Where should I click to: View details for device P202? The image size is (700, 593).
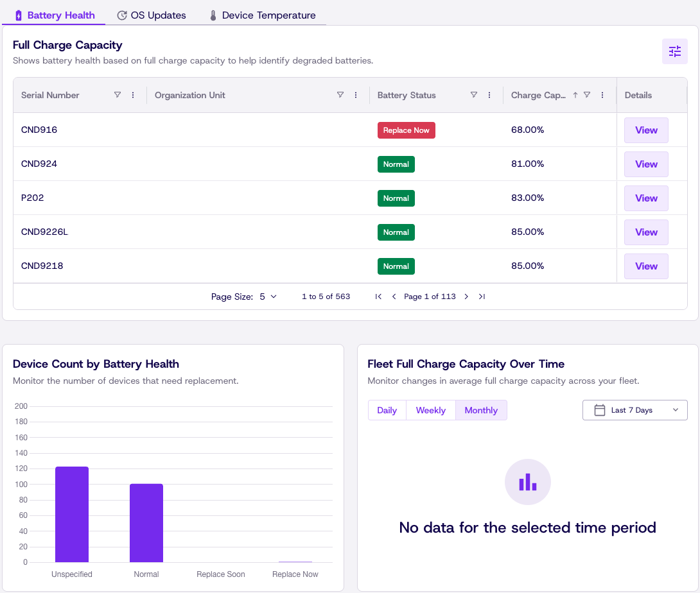[646, 198]
